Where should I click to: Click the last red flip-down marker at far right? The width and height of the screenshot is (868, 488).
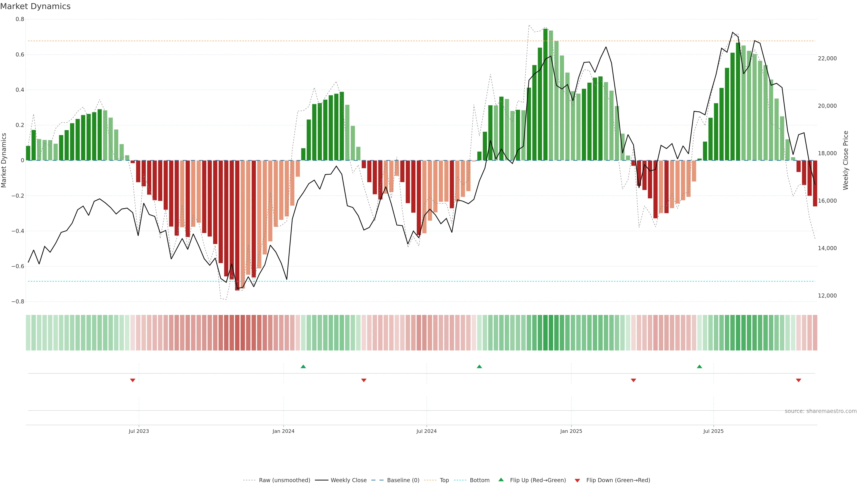pyautogui.click(x=798, y=380)
